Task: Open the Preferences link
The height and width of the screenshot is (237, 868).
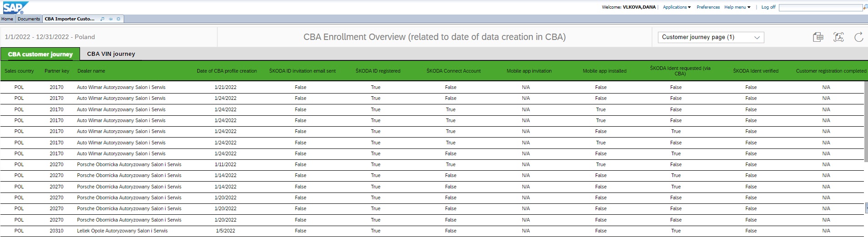Action: click(708, 7)
